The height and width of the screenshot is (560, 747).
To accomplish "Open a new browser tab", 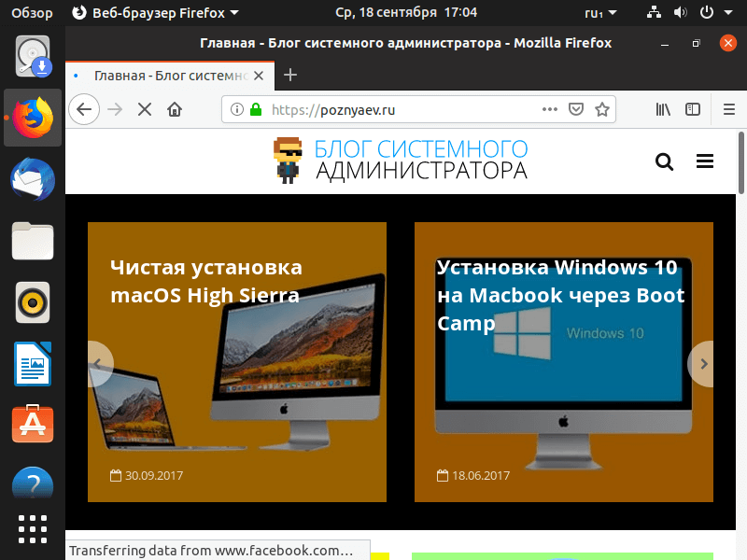I will [x=290, y=75].
